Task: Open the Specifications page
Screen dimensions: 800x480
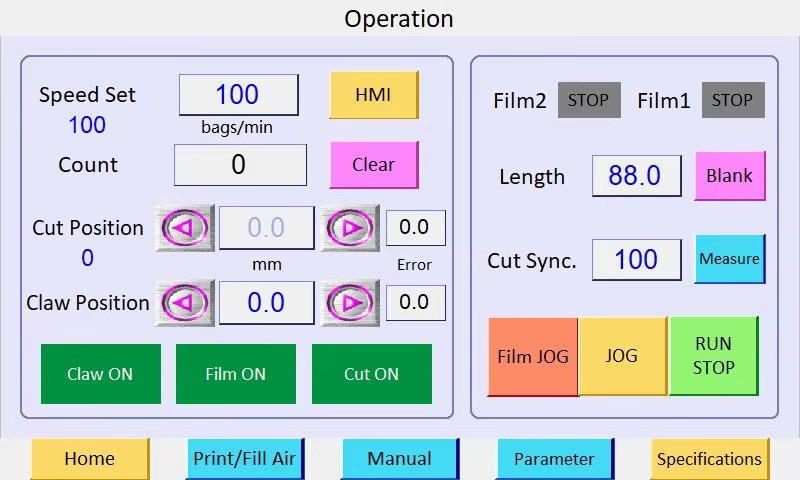Action: tap(709, 459)
